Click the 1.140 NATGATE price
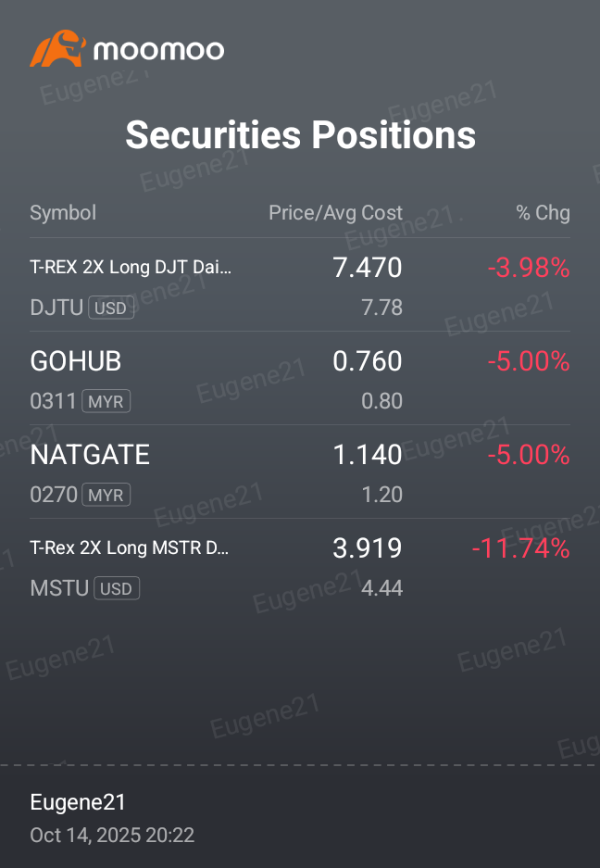The height and width of the screenshot is (868, 600). [368, 455]
